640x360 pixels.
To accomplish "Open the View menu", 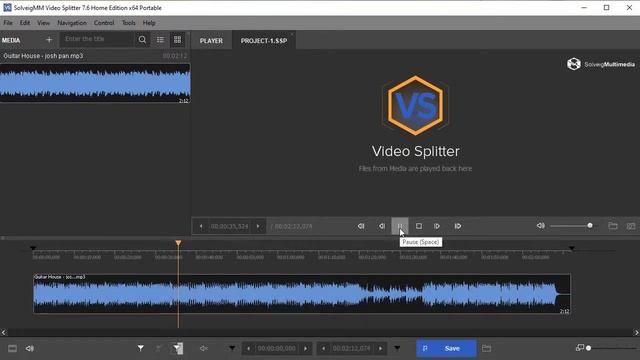I will click(43, 23).
